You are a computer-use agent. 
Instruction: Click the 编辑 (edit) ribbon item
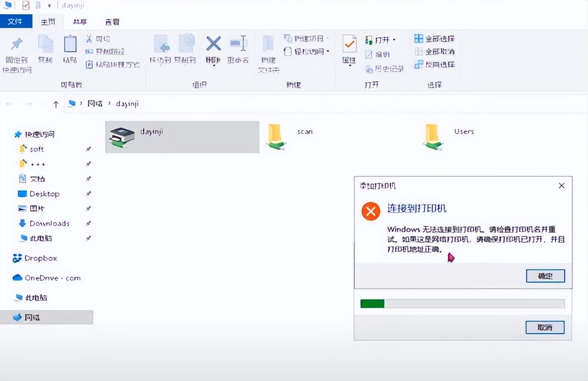pos(378,54)
